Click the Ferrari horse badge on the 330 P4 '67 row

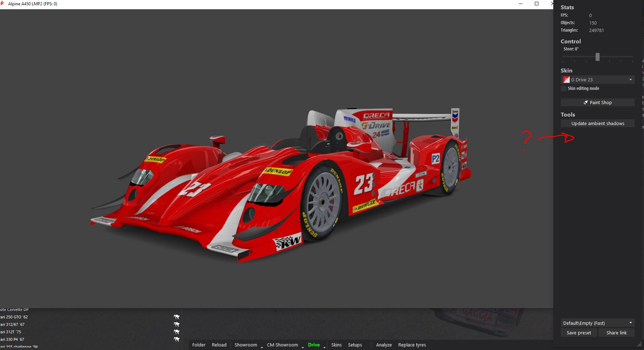(x=176, y=339)
